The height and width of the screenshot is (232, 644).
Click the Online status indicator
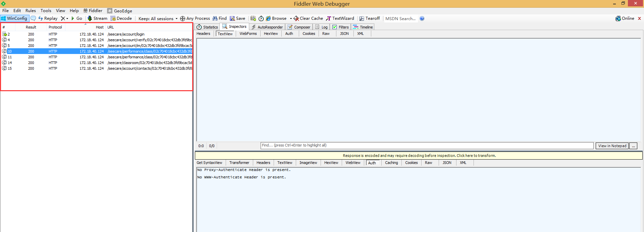point(625,18)
